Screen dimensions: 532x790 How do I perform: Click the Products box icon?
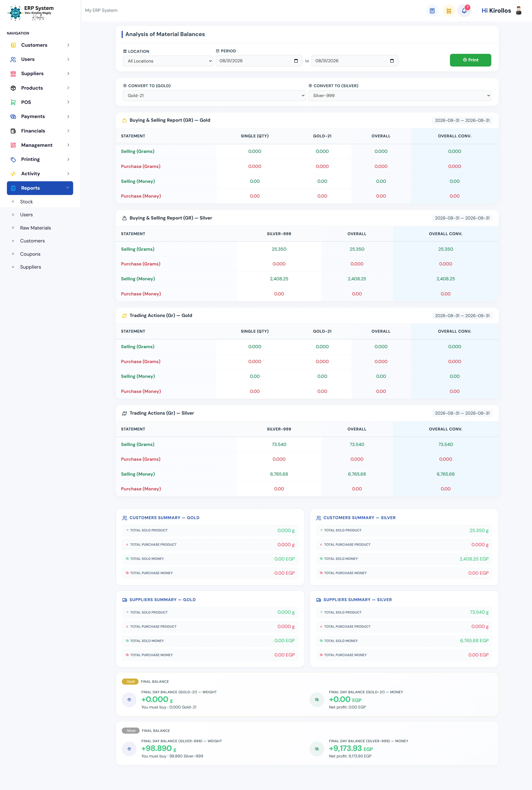[13, 88]
